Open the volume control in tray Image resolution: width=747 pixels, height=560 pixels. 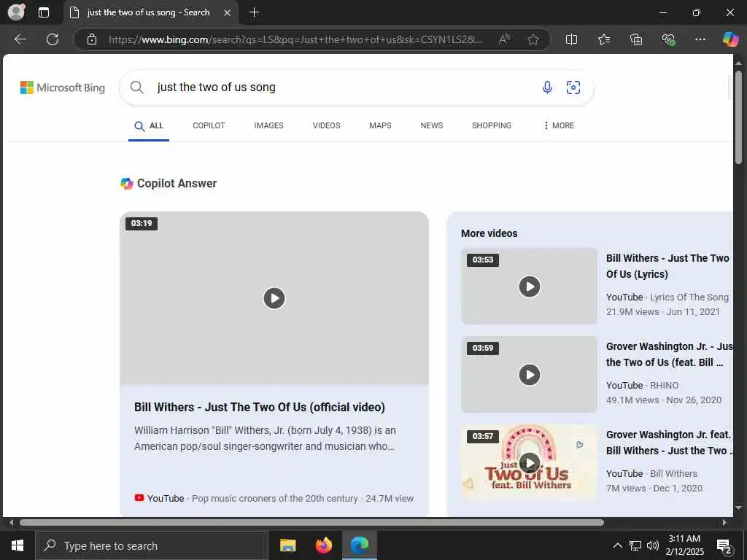(x=653, y=545)
